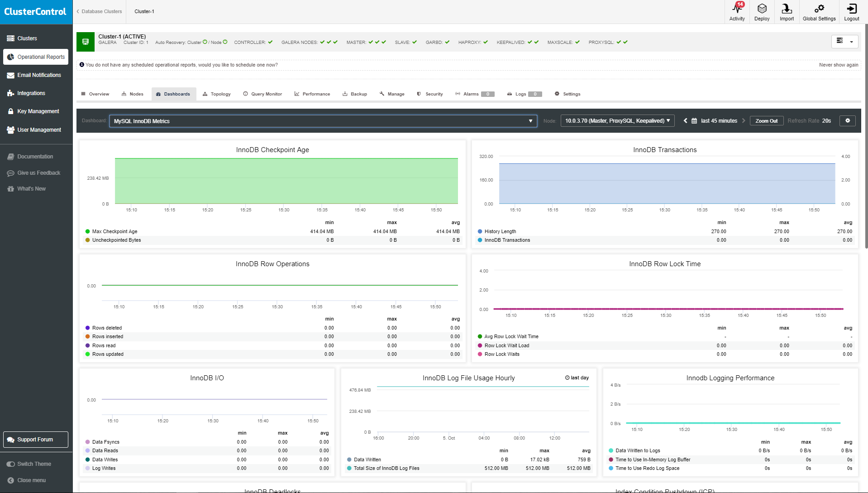Click the Zoom Out button
Viewport: 868px width, 493px height.
coord(767,121)
